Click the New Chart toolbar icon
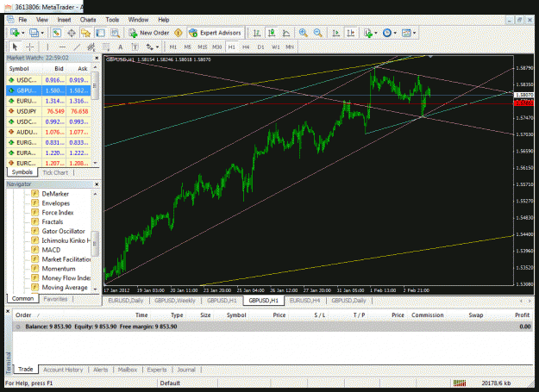The height and width of the screenshot is (392, 539). pos(15,33)
